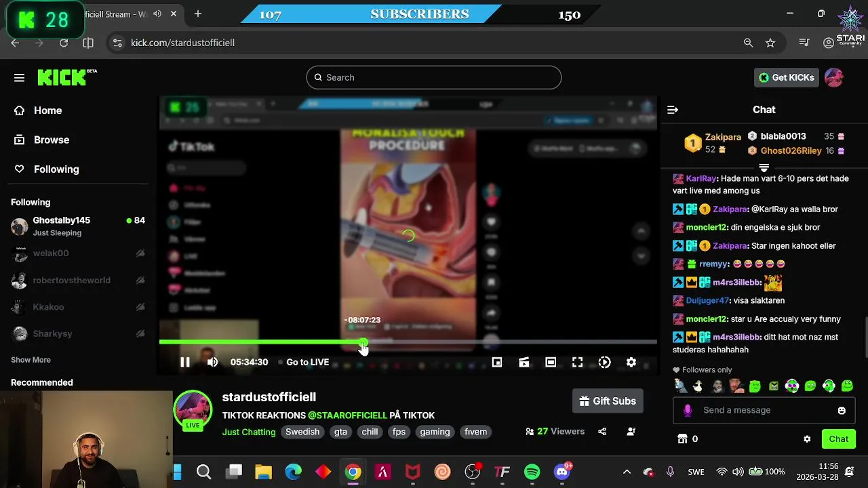
Task: Insert the duck emote
Action: tap(698, 386)
